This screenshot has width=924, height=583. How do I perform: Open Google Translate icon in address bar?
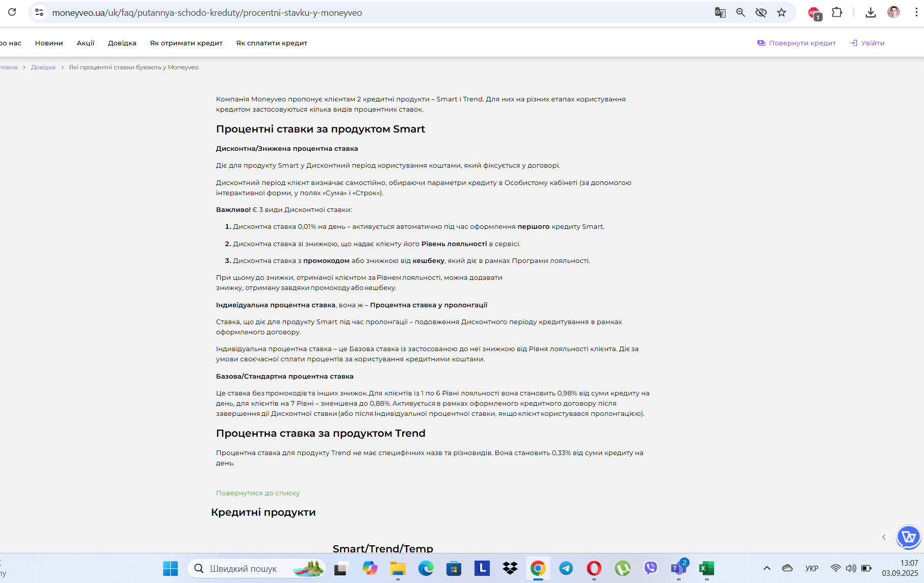click(x=720, y=12)
